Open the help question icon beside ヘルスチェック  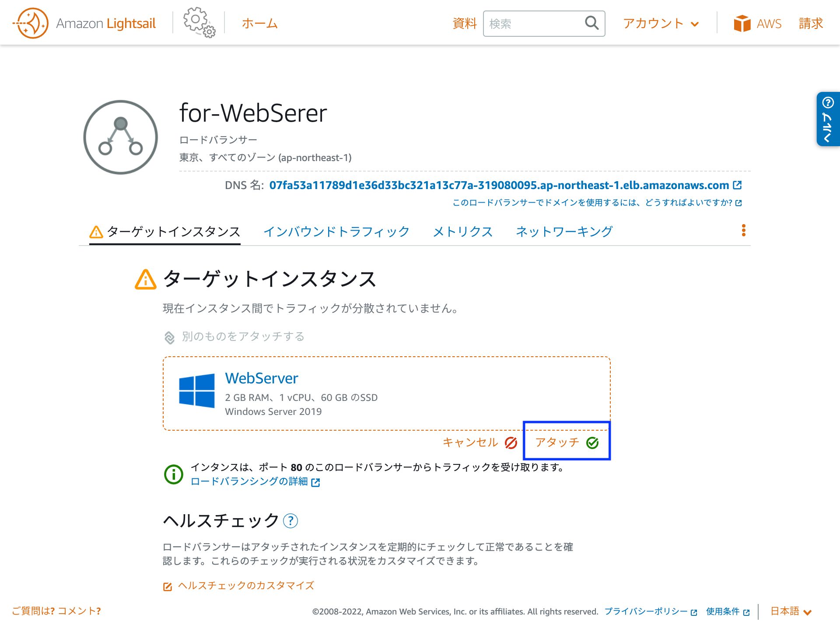(291, 521)
